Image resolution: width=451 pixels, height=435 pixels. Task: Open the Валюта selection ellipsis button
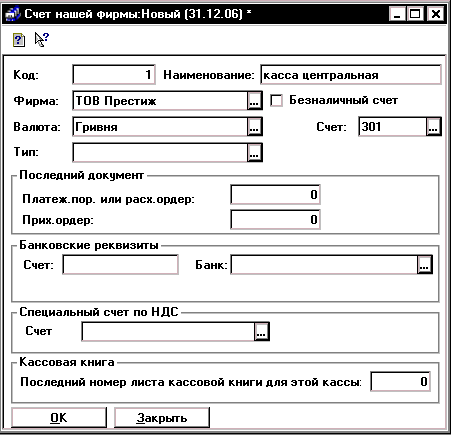coord(254,127)
